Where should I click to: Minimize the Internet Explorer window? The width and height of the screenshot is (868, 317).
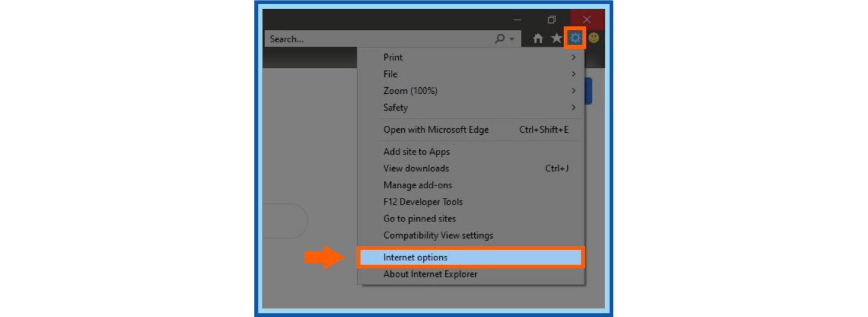[x=517, y=19]
